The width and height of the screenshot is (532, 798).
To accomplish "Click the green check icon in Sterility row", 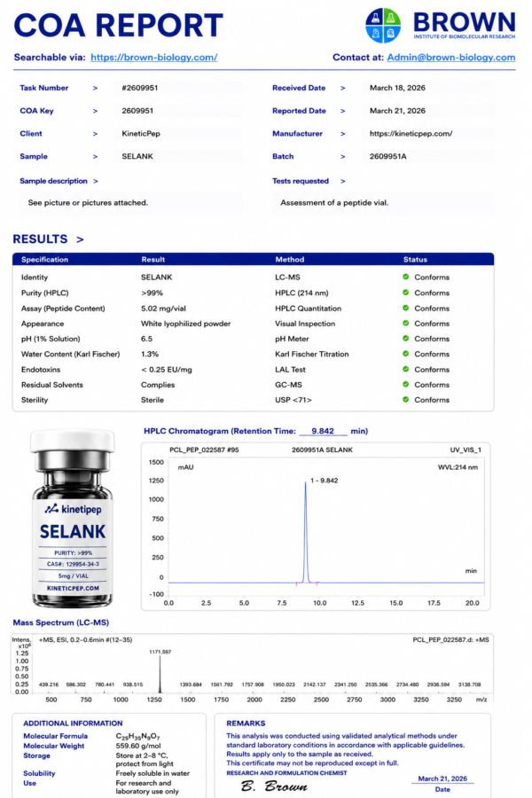I will 406,400.
